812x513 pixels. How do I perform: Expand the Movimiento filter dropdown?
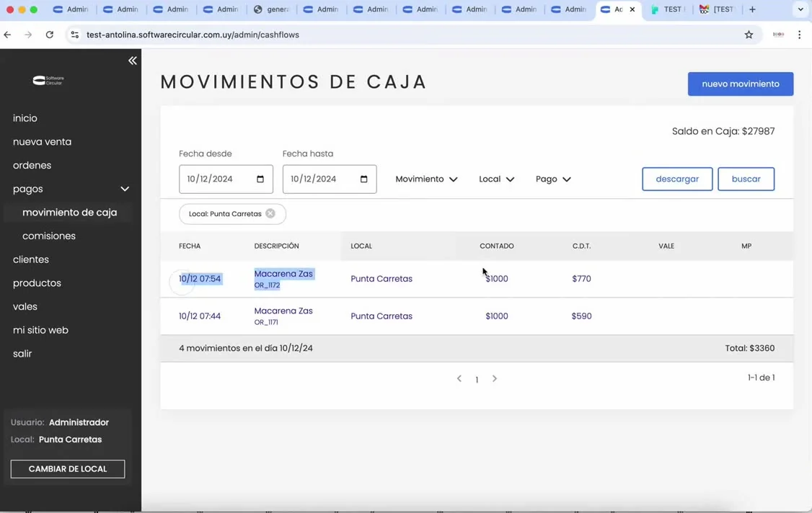click(426, 179)
